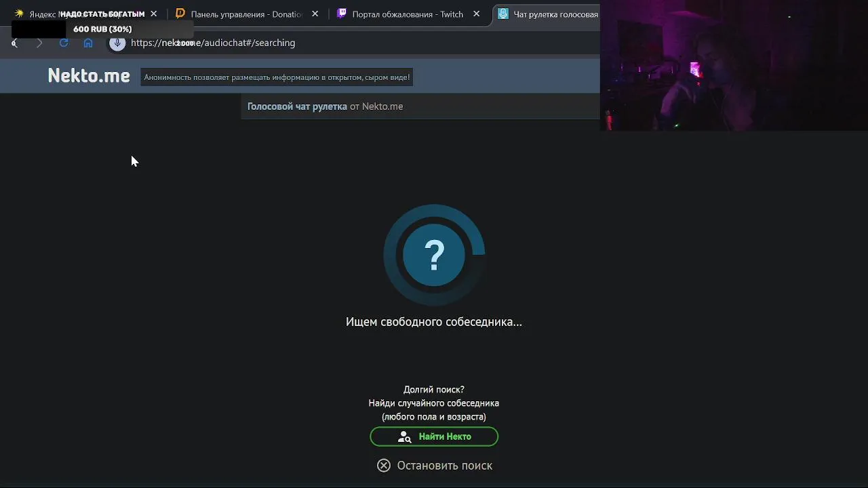Switch to the Yandex browser tab
This screenshot has height=488, width=868.
(x=81, y=14)
